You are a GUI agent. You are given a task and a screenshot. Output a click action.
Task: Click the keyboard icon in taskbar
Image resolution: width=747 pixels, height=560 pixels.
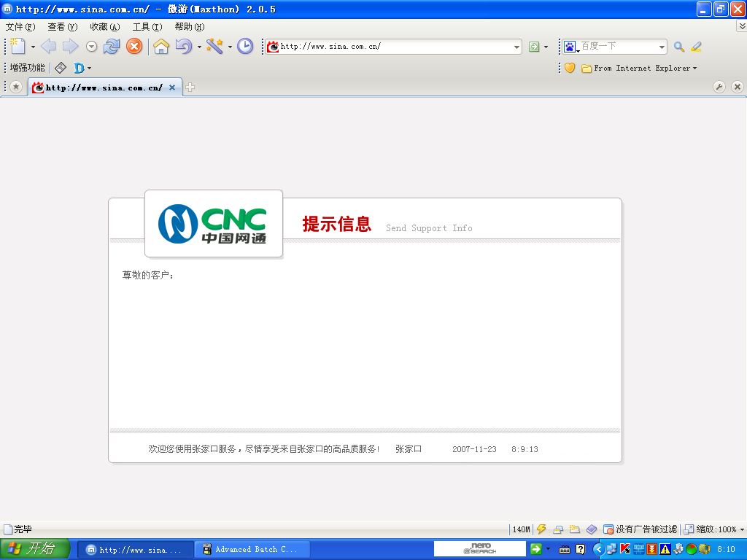(565, 550)
